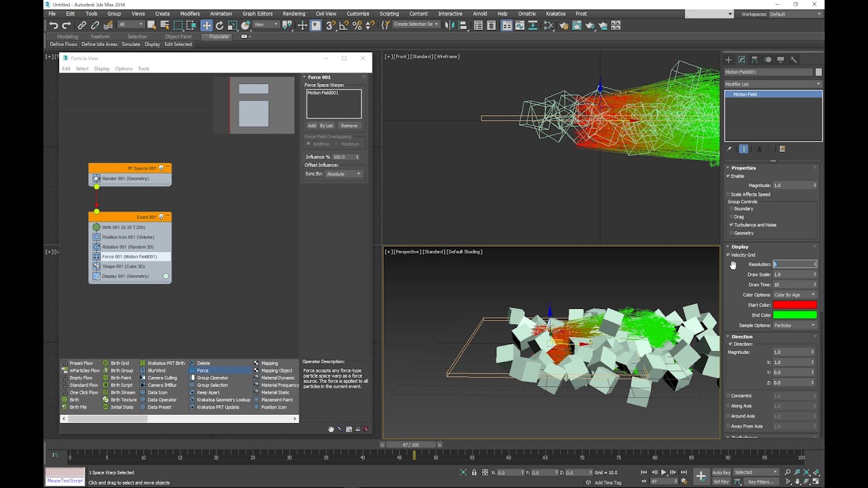The height and width of the screenshot is (488, 868).
Task: Collapse the Properties rollout
Action: [x=743, y=168]
